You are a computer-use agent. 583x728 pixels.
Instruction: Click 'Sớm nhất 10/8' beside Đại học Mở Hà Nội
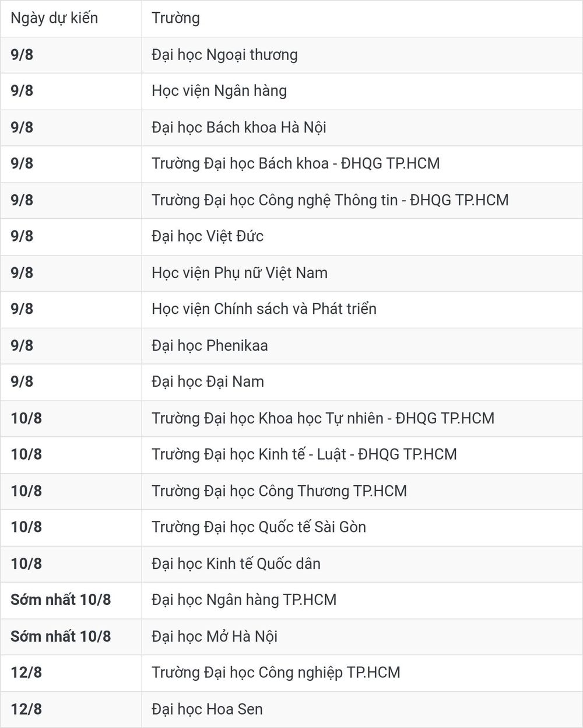(x=61, y=636)
